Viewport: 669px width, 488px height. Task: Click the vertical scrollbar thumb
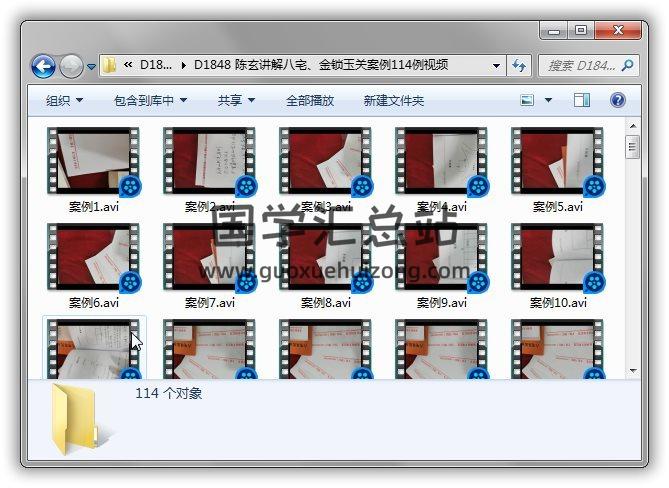point(633,147)
